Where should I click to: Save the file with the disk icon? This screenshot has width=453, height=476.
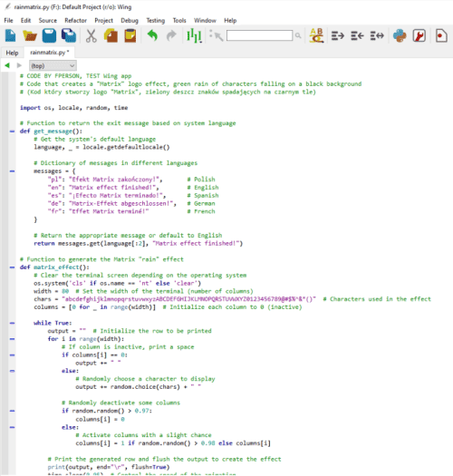[49, 35]
